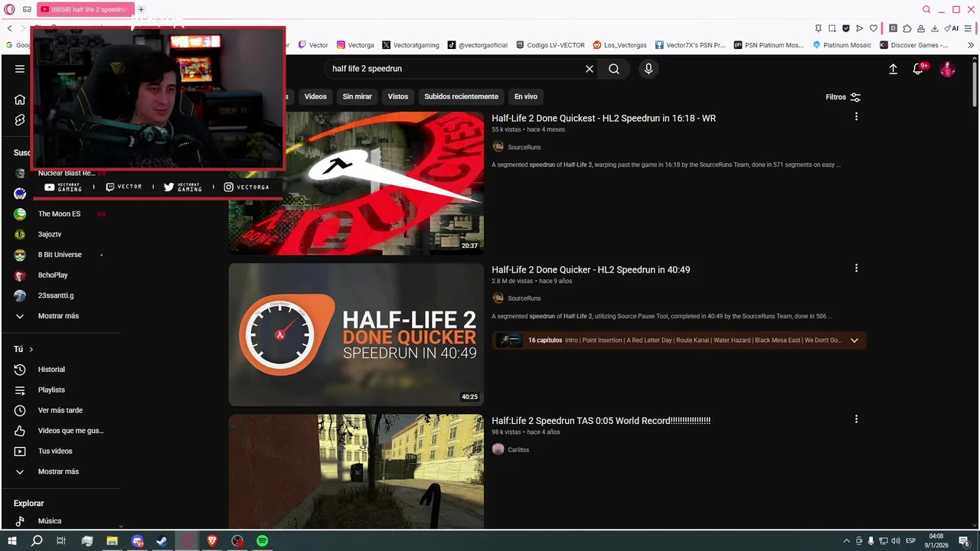980x551 pixels.
Task: Open options for the Done Quickest video
Action: point(856,117)
